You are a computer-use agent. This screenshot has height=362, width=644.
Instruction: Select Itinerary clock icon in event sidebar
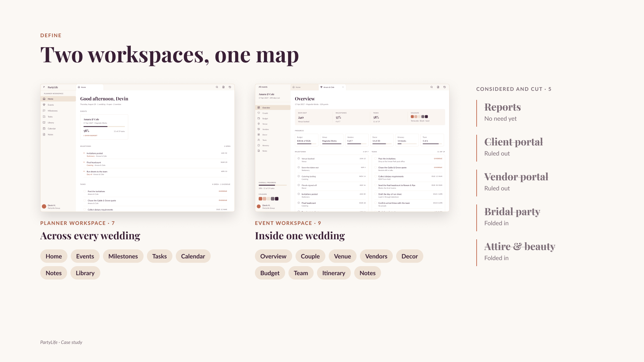(259, 145)
